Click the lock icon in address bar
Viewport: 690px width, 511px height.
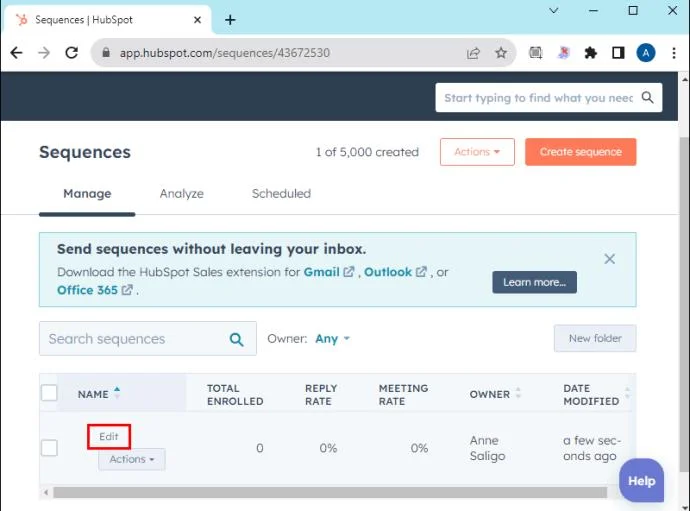pos(106,53)
